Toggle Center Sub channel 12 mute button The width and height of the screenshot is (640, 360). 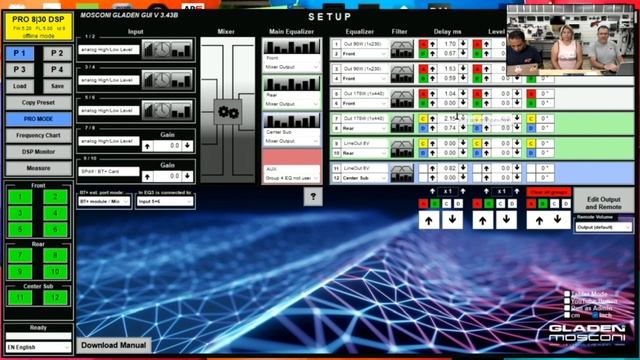(55, 298)
